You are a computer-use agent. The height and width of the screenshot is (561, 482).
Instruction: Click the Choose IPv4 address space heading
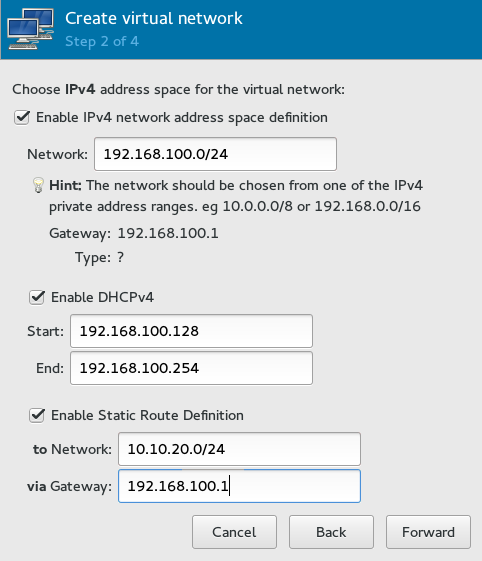179,89
